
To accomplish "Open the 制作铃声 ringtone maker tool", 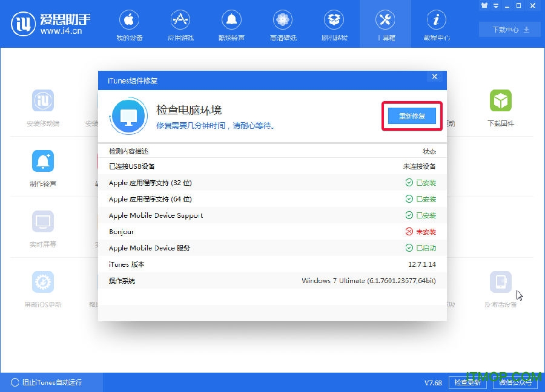I will tap(43, 162).
